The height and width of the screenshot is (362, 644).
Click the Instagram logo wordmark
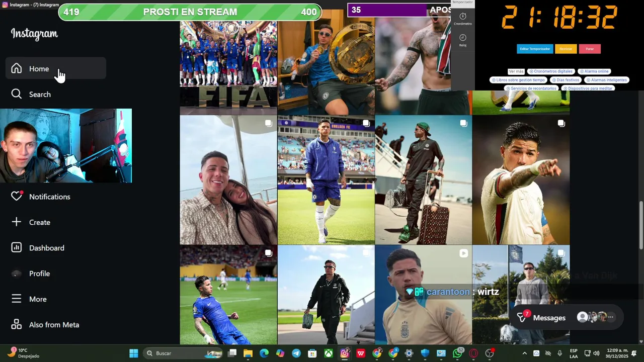point(35,34)
